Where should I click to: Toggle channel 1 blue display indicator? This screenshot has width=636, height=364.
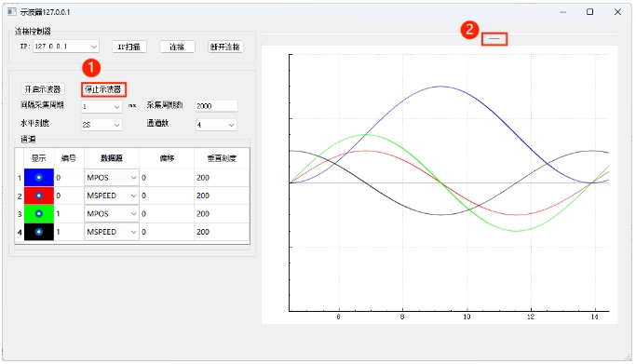pos(39,178)
